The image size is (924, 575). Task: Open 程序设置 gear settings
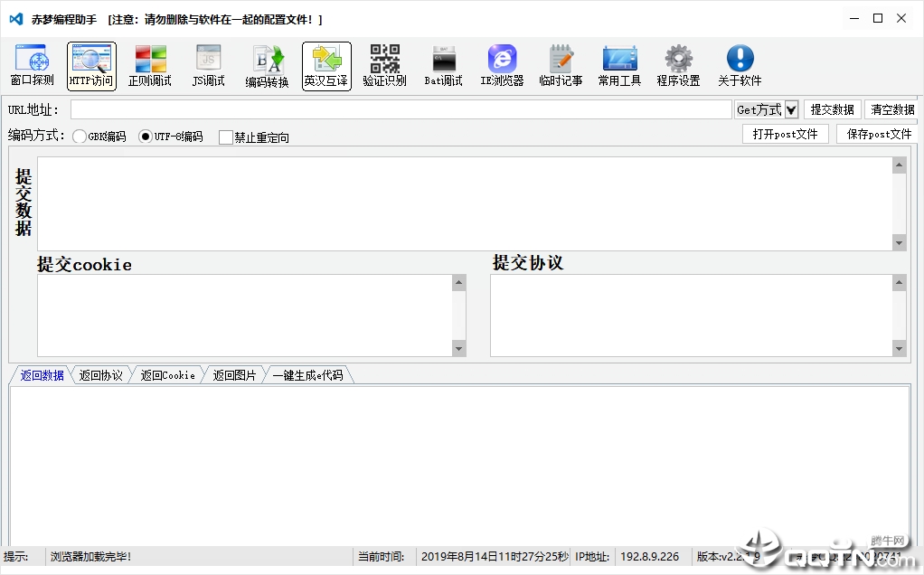(x=678, y=65)
